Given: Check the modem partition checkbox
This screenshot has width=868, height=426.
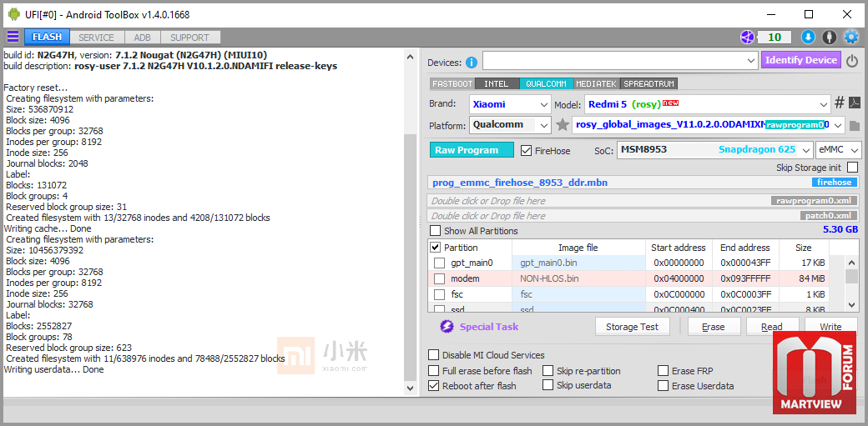Looking at the screenshot, I should tap(439, 278).
